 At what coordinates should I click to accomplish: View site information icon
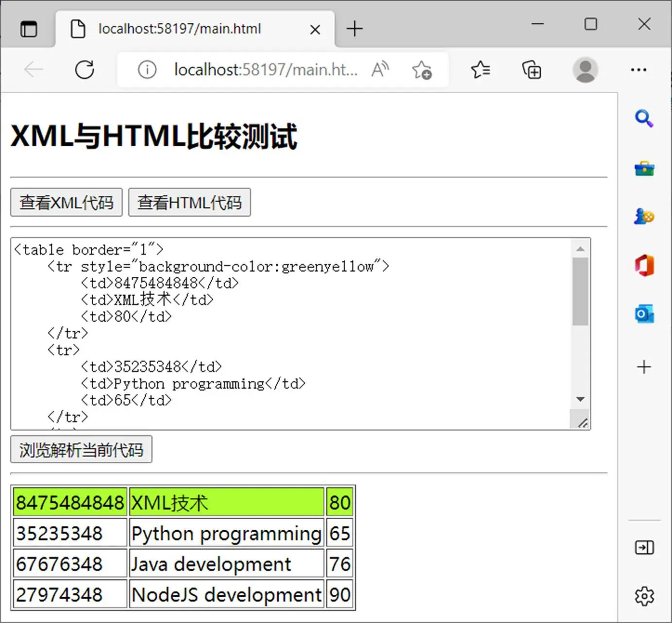(x=147, y=70)
